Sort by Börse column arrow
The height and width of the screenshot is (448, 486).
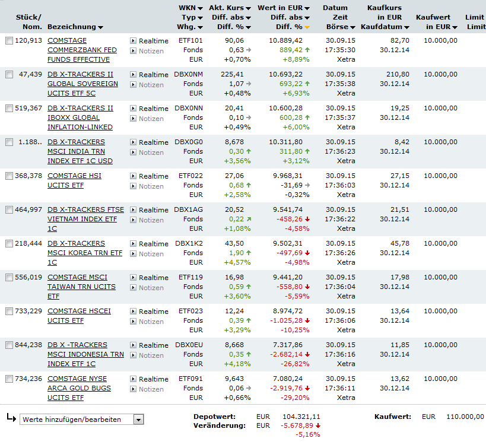point(352,28)
